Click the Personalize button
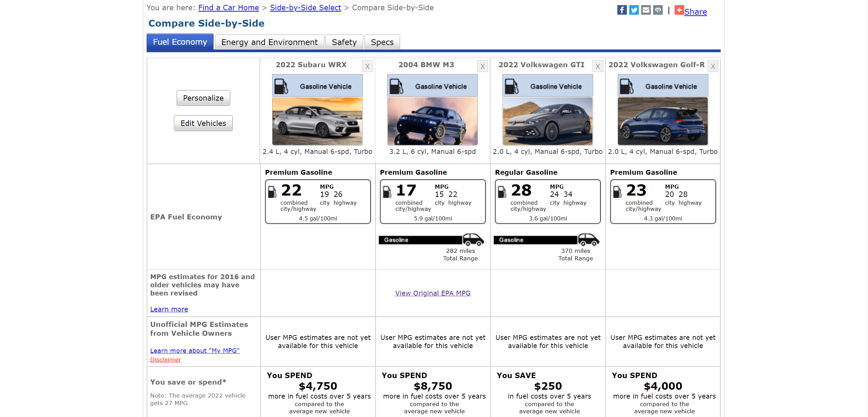Viewport: 868px width, 417px height. tap(203, 98)
